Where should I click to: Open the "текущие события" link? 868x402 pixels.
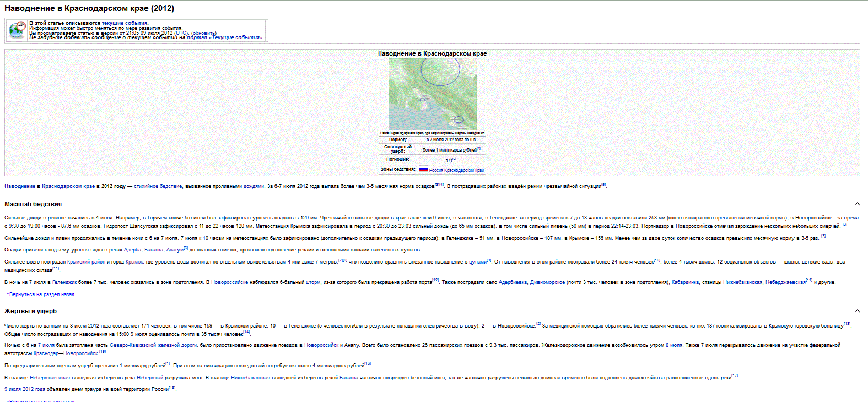[125, 23]
